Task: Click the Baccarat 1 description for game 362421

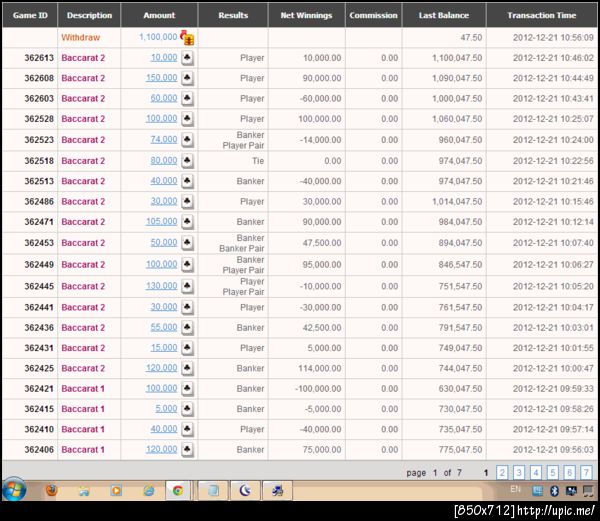Action: pyautogui.click(x=83, y=389)
